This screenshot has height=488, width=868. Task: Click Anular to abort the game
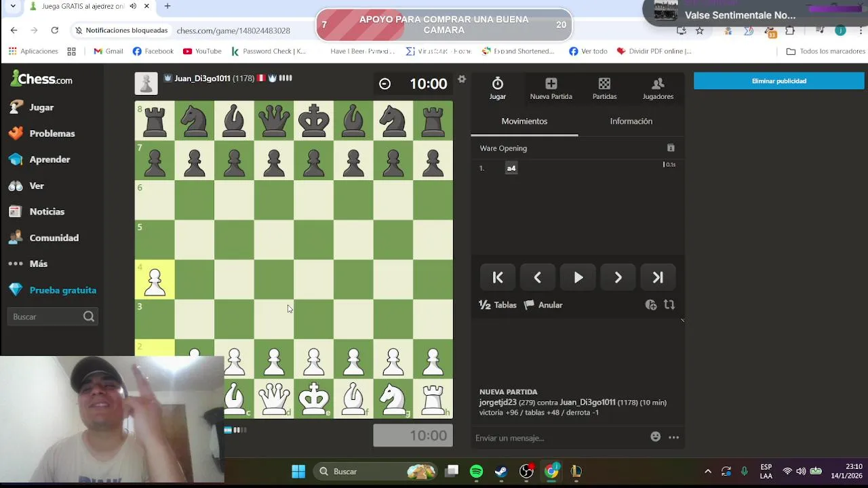pyautogui.click(x=543, y=305)
